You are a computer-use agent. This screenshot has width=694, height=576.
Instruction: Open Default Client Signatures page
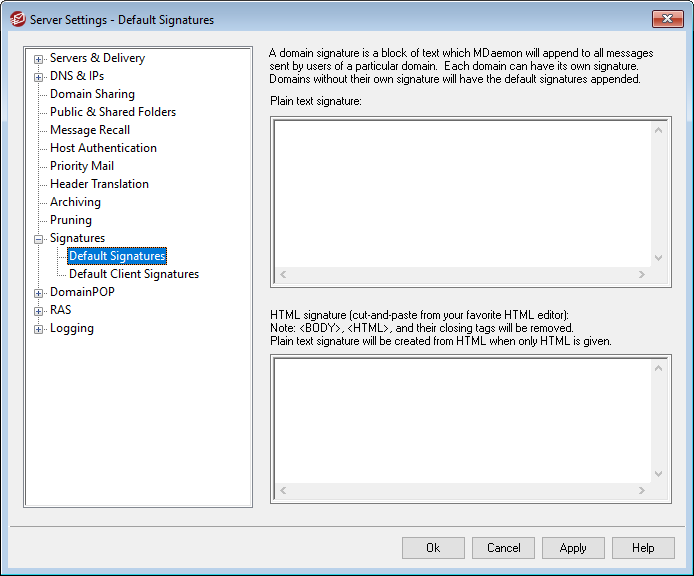(x=134, y=274)
